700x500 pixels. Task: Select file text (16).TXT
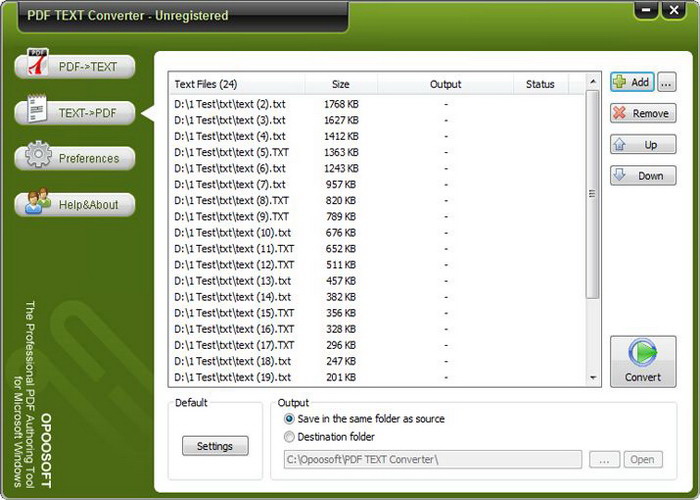coord(377,329)
